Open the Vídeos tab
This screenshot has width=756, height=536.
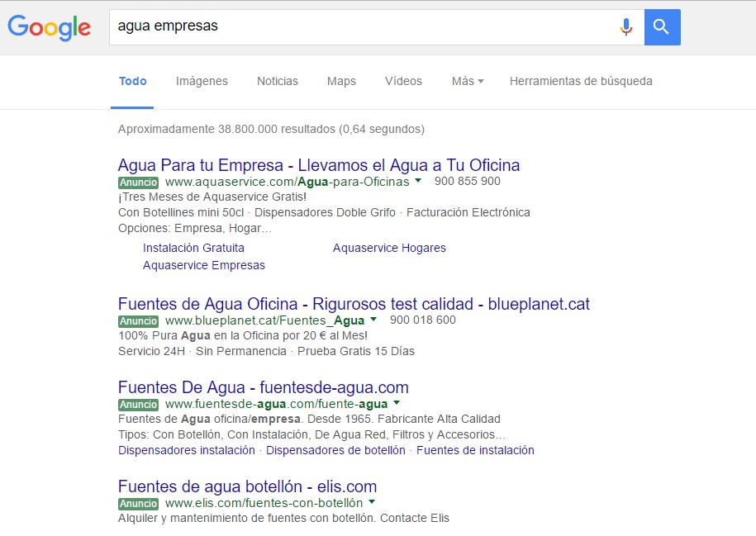click(x=403, y=81)
